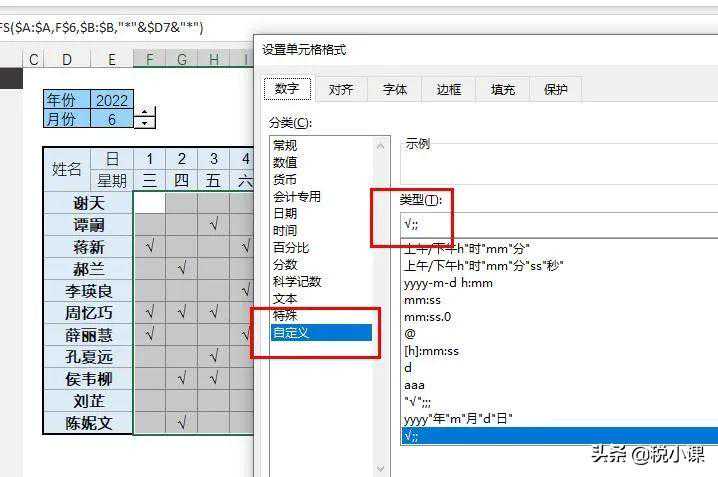Open the 保护 tab
This screenshot has width=718, height=477.
(556, 89)
